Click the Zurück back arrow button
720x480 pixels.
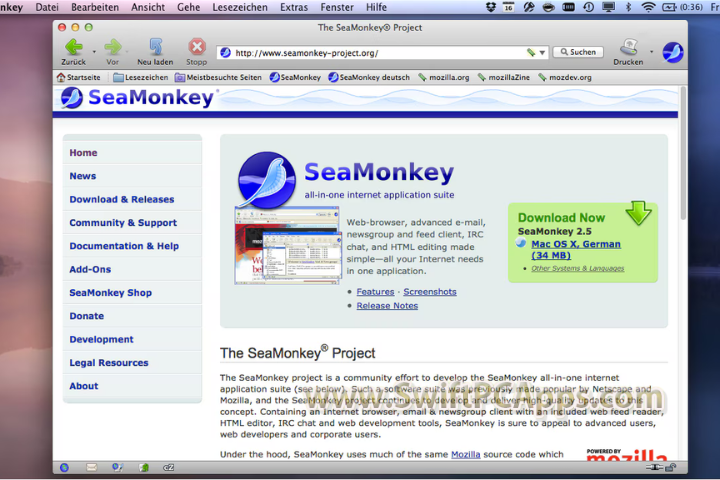pos(73,47)
